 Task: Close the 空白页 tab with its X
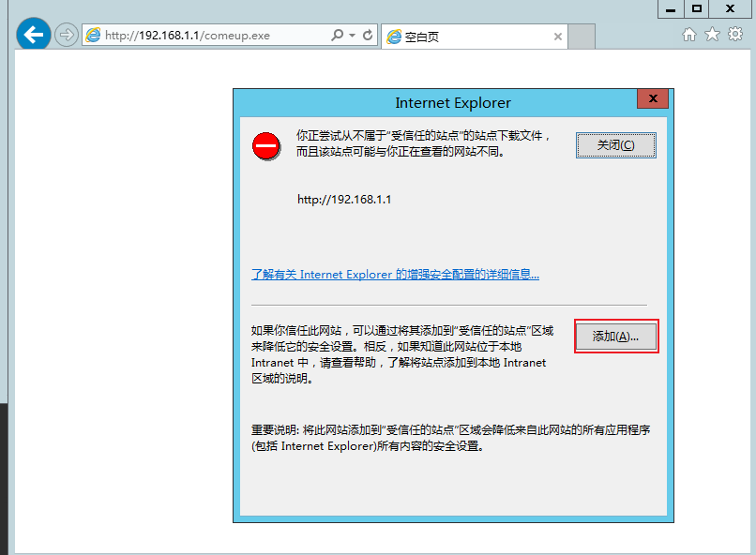(x=558, y=37)
